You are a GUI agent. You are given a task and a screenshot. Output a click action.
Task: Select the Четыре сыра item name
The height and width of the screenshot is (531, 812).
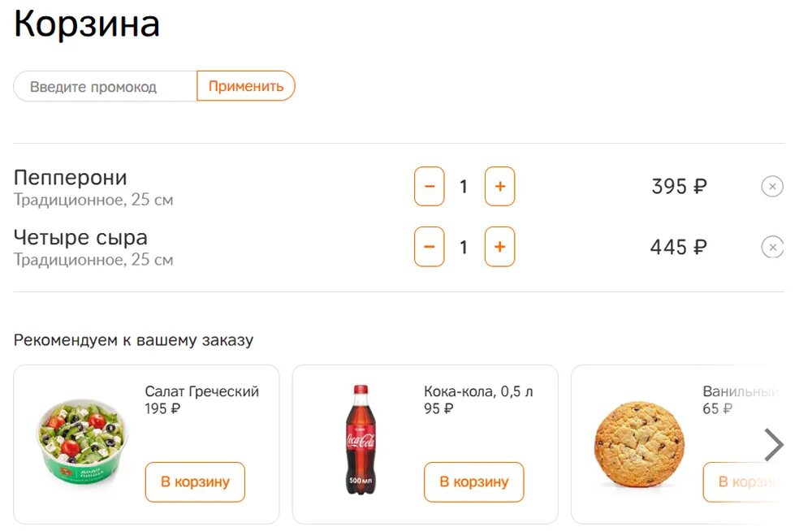80,238
